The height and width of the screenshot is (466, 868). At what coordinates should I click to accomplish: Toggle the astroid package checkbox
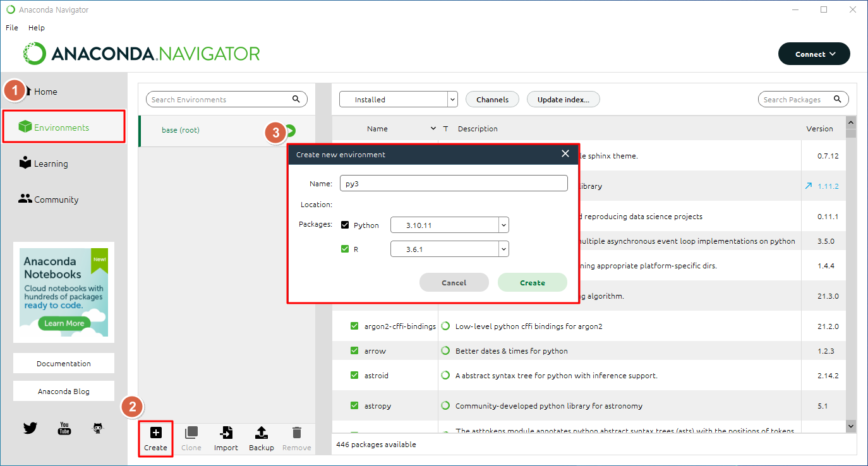[354, 376]
